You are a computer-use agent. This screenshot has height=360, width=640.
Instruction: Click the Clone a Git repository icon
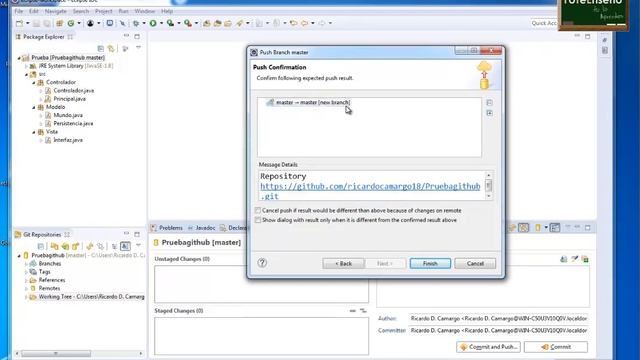point(65,246)
